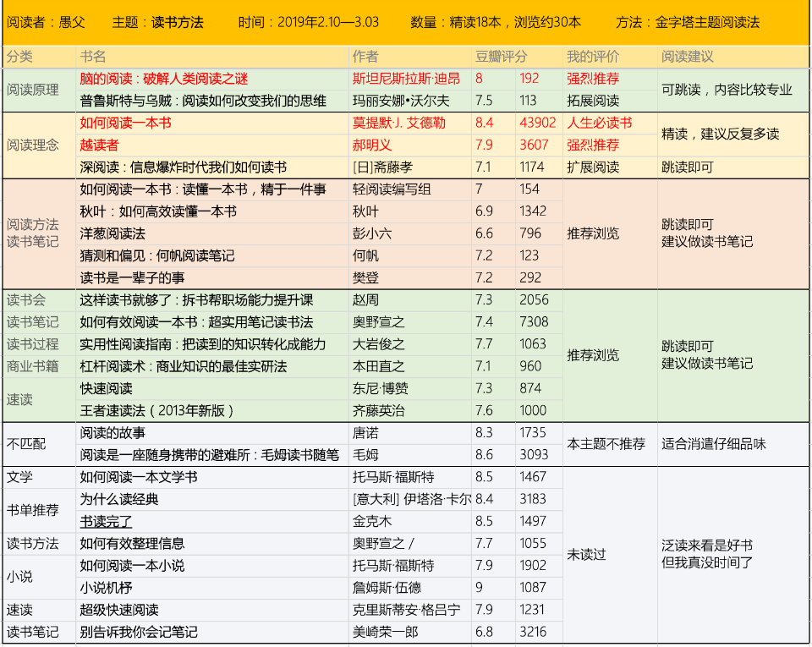The width and height of the screenshot is (812, 647).
Task: Click the header cell 作者
Action: click(365, 57)
